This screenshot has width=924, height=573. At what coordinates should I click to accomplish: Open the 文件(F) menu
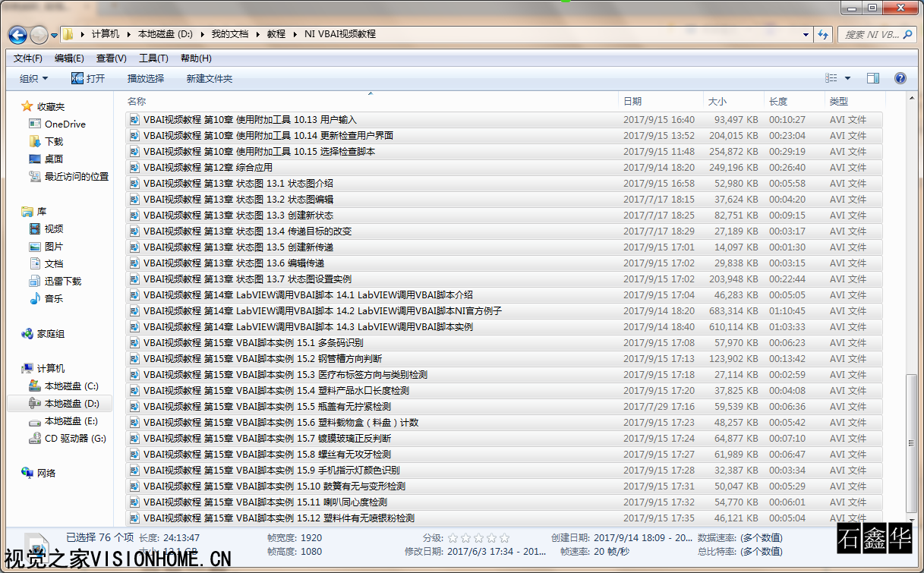(28, 58)
